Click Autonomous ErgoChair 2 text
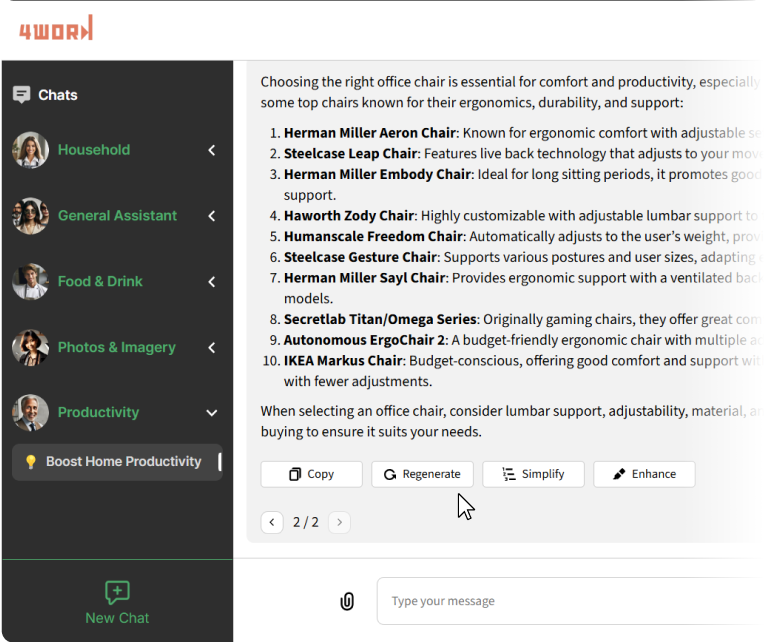The height and width of the screenshot is (644, 764). (x=364, y=340)
